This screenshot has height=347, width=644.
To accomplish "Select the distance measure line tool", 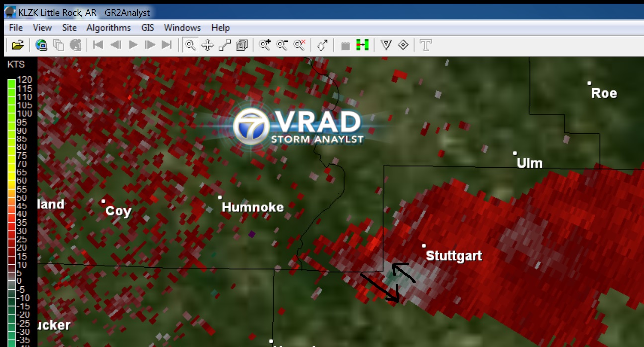I will click(225, 45).
